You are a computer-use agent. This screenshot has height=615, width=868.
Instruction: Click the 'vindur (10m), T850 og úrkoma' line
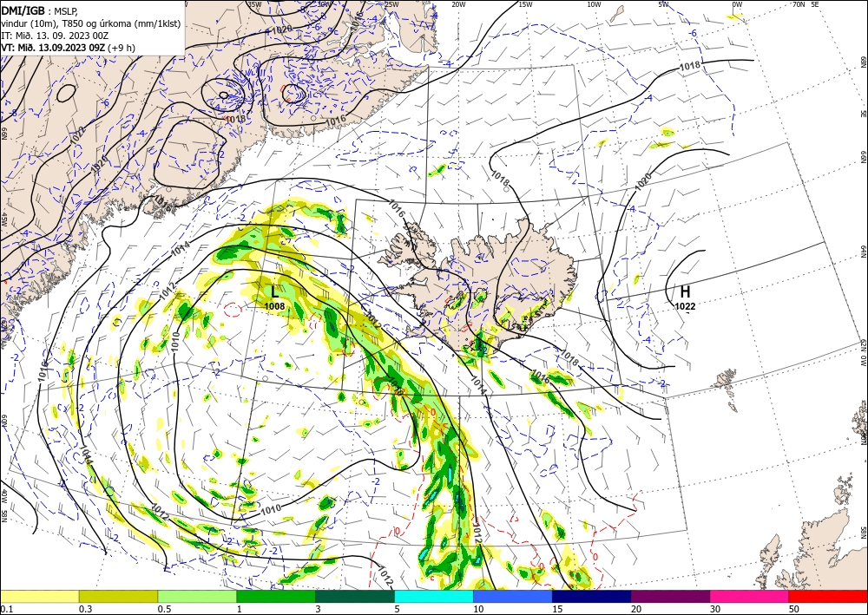(91, 23)
